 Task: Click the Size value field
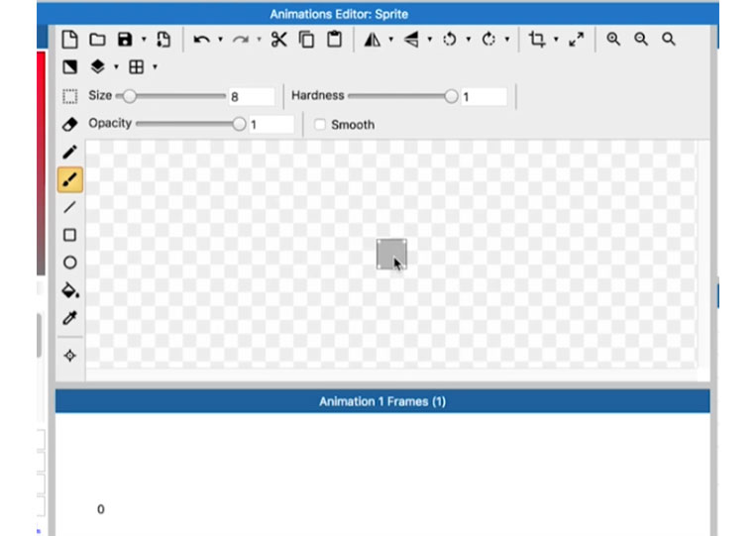[x=252, y=97]
